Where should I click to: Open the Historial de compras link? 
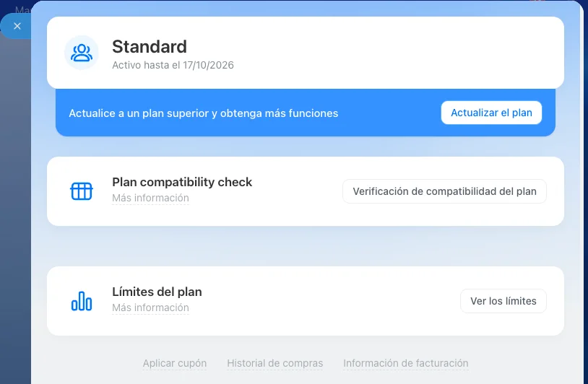(x=275, y=363)
